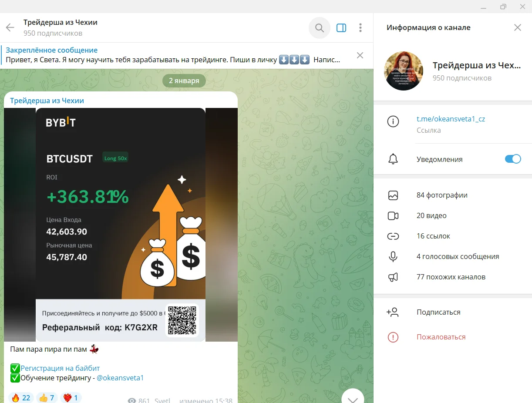The width and height of the screenshot is (532, 403).
Task: Click the link chain icon
Action: point(393,236)
